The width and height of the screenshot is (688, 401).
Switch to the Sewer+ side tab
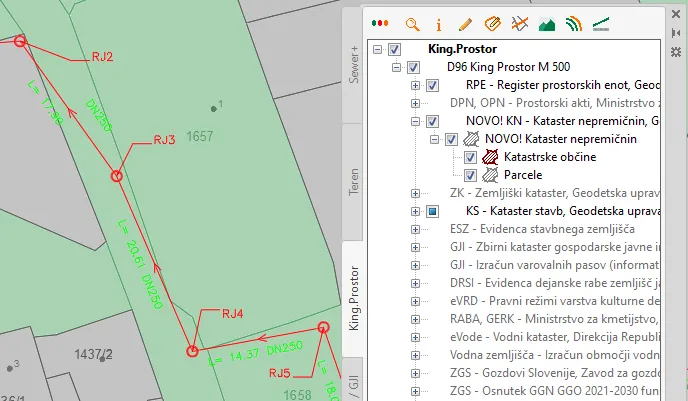353,63
